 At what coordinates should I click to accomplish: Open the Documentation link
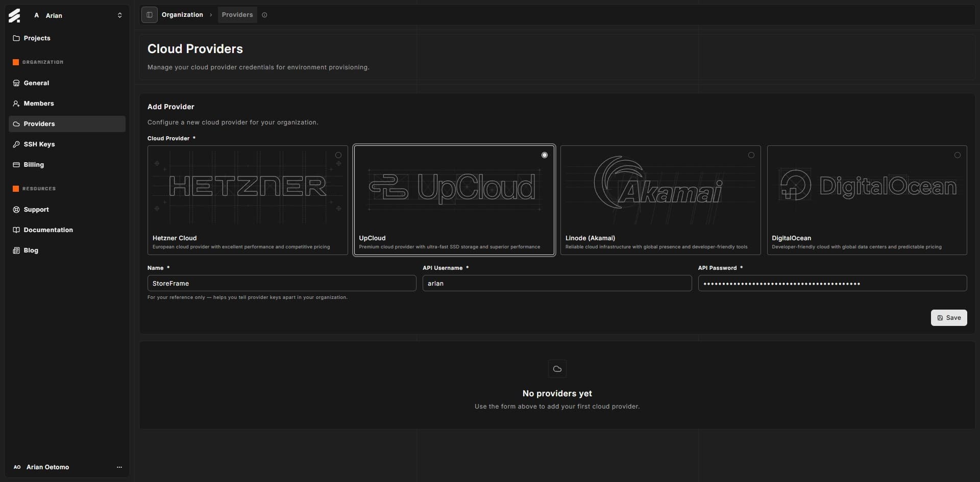tap(67, 230)
